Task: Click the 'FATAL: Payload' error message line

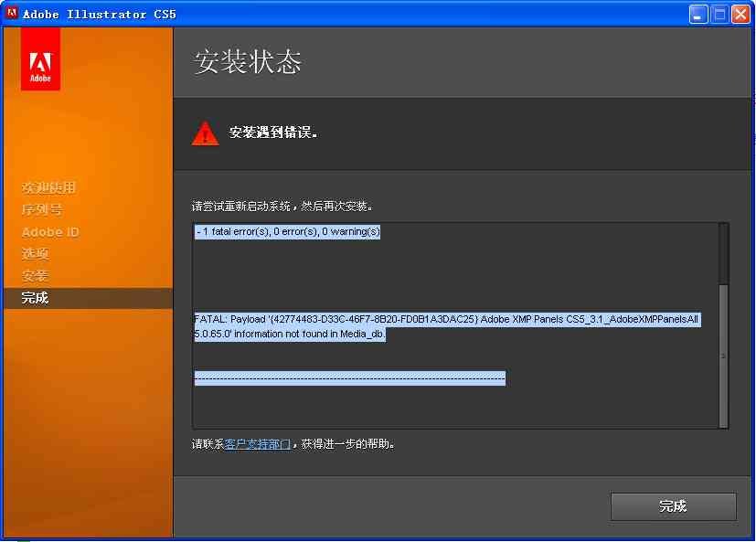Action: pyautogui.click(x=446, y=319)
